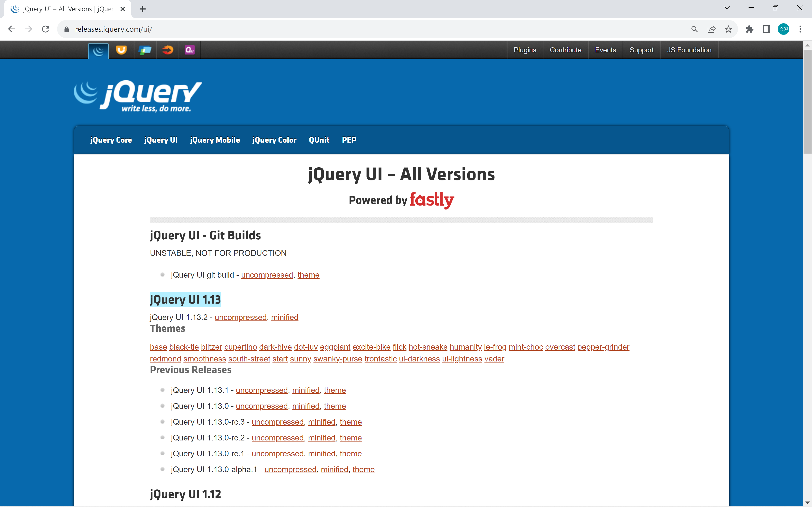Click the jQuery Mobile project icon in top bar
Image resolution: width=812 pixels, height=507 pixels.
pos(145,50)
